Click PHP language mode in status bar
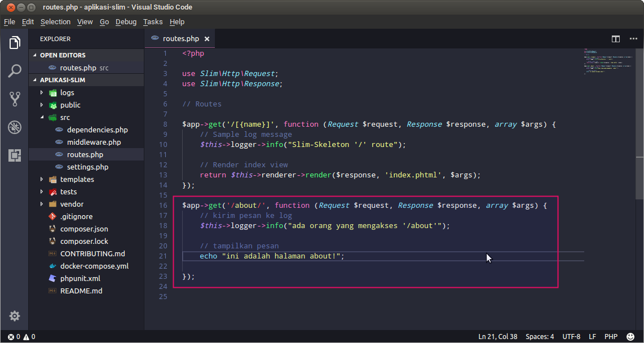Image resolution: width=644 pixels, height=343 pixels. click(611, 337)
